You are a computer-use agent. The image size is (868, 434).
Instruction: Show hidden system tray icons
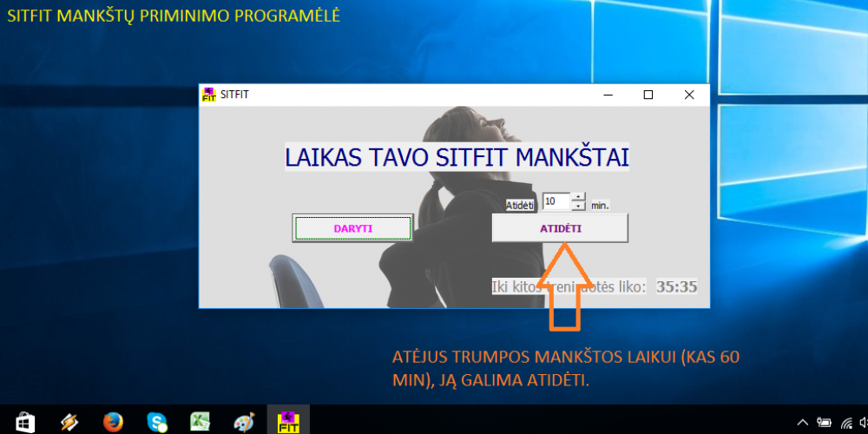(803, 424)
